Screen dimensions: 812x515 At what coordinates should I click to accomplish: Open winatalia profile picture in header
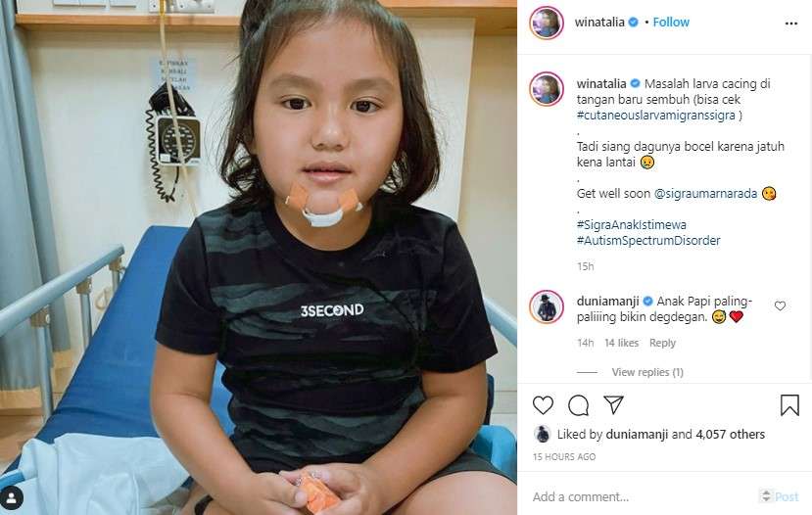point(546,23)
